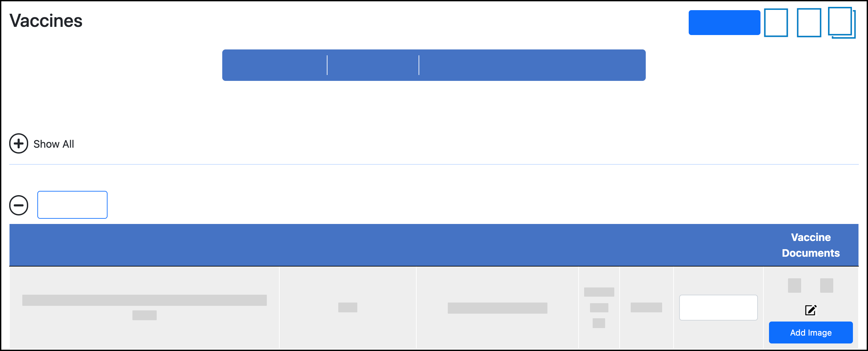Click the first gray thumbnail under Vaccine Documents
This screenshot has width=868, height=351.
pyautogui.click(x=794, y=285)
